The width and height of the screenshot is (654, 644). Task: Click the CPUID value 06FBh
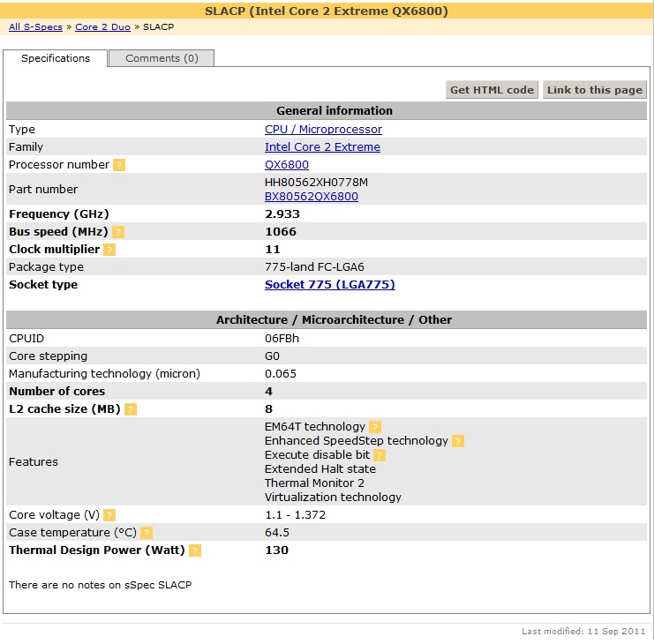(282, 338)
